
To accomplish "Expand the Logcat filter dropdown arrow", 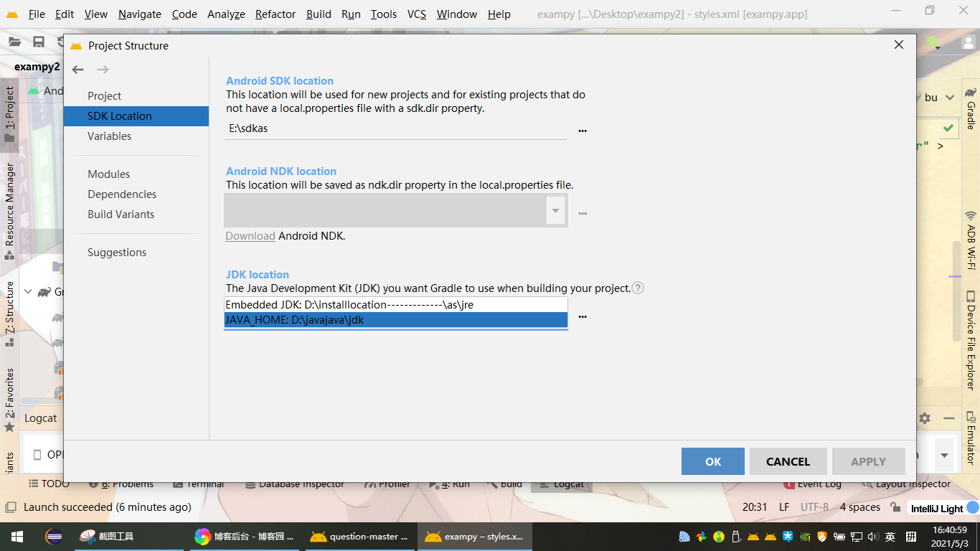I will [x=944, y=456].
